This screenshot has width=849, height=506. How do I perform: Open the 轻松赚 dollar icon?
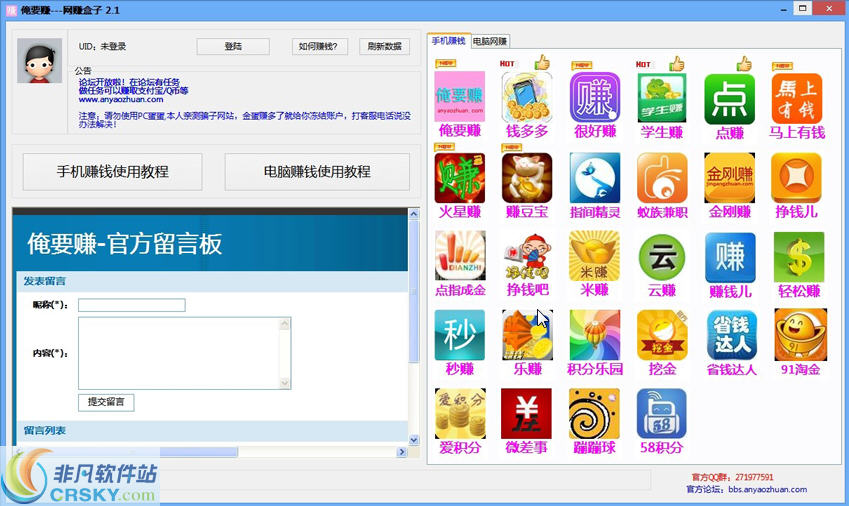pos(799,258)
